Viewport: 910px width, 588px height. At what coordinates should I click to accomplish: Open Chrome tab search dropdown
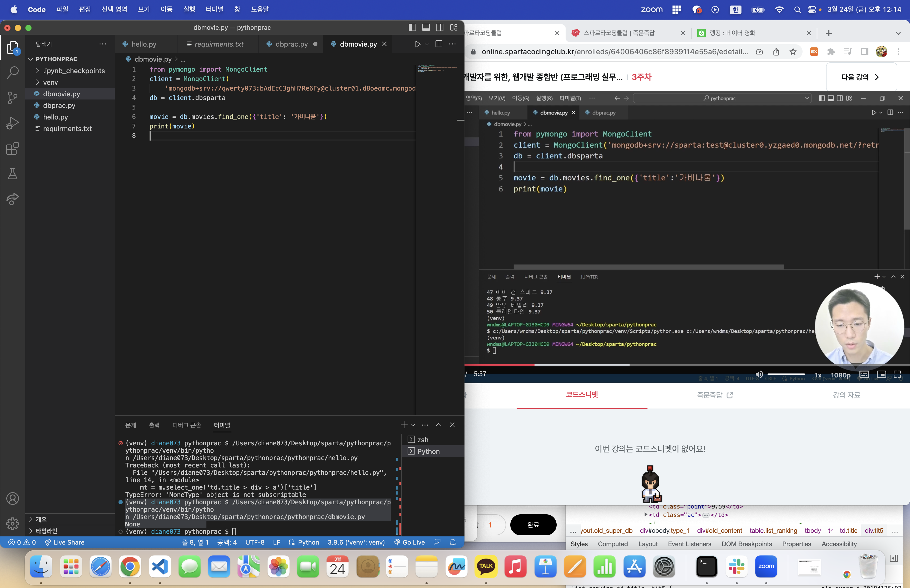[x=898, y=33]
